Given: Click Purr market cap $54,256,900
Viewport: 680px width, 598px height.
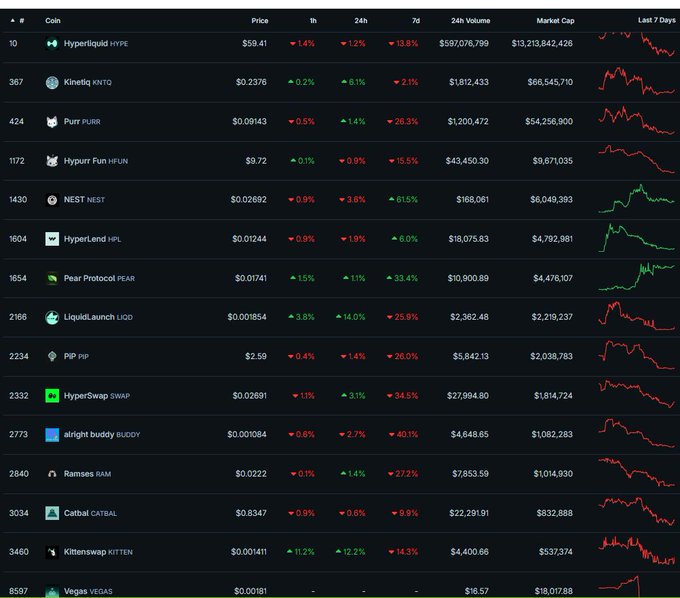Looking at the screenshot, I should tap(549, 121).
